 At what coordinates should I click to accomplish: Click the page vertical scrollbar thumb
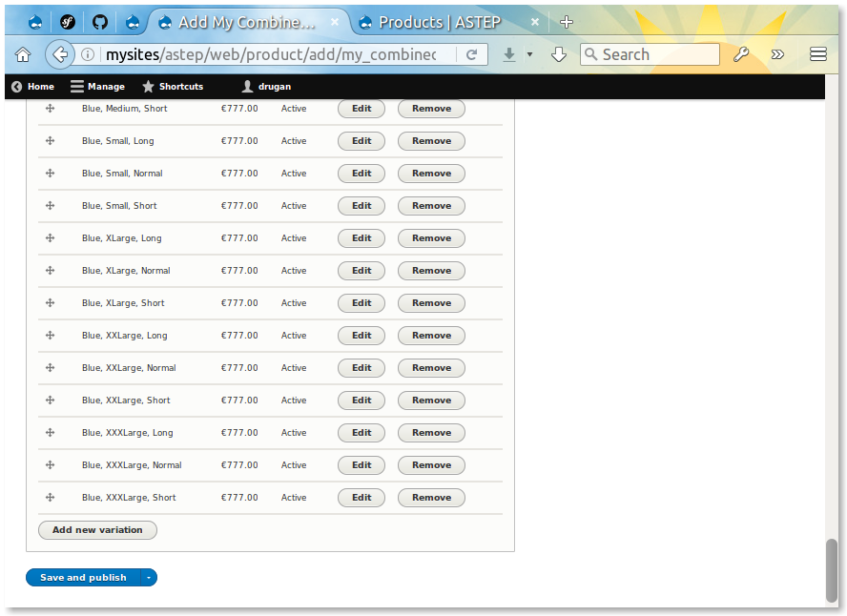tap(832, 570)
